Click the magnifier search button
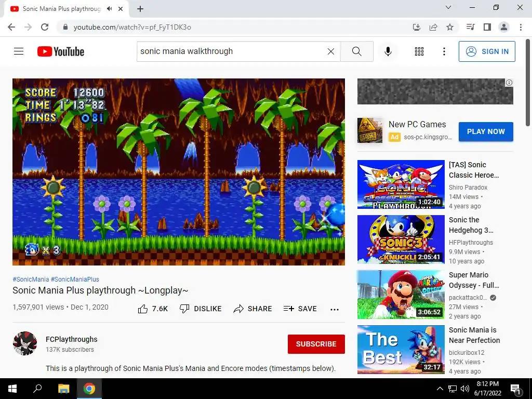Image resolution: width=532 pixels, height=399 pixels. coord(356,51)
